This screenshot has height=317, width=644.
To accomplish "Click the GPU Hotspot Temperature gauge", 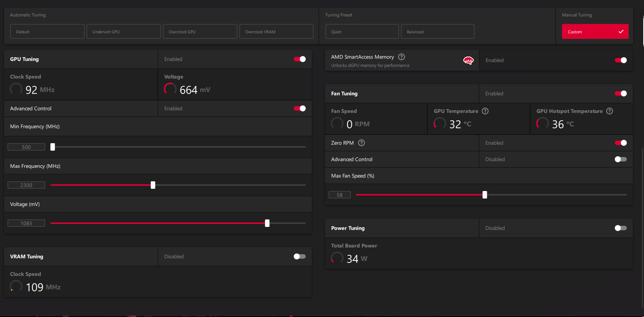I will pyautogui.click(x=543, y=123).
